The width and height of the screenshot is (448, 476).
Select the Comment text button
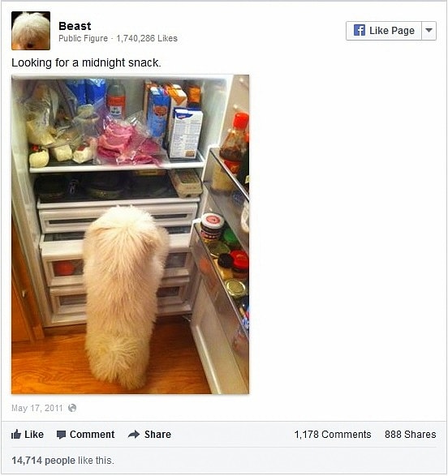[92, 435]
